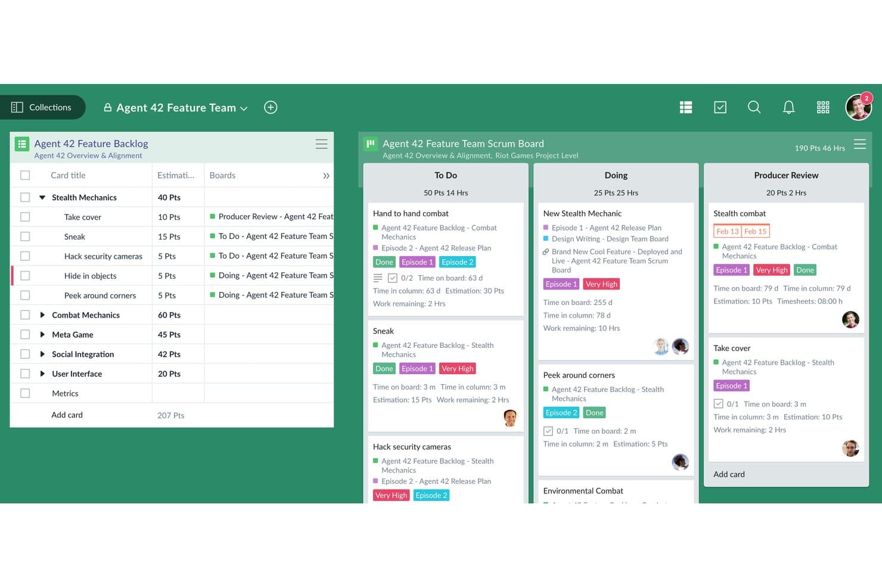Click the Boards column header
882x588 pixels.
222,175
